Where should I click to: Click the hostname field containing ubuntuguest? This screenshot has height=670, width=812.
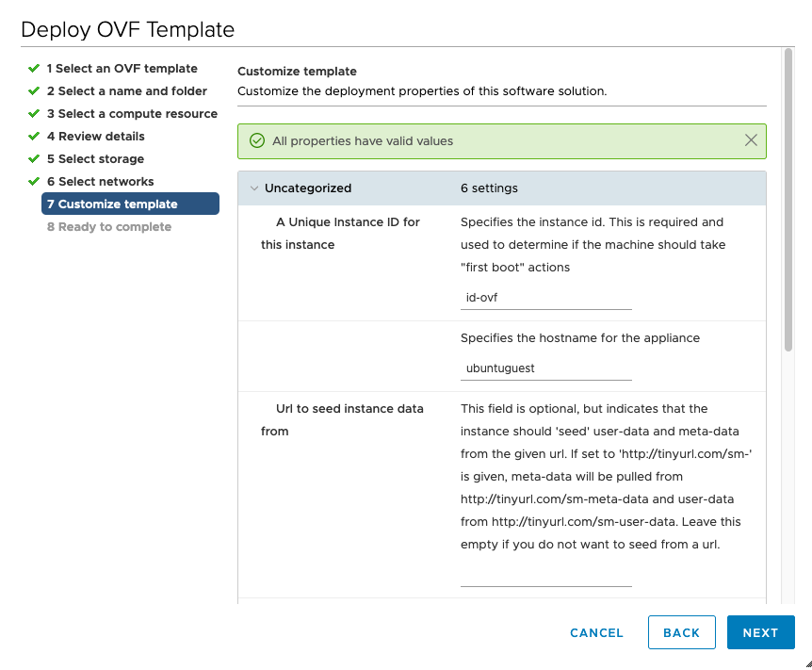(545, 368)
